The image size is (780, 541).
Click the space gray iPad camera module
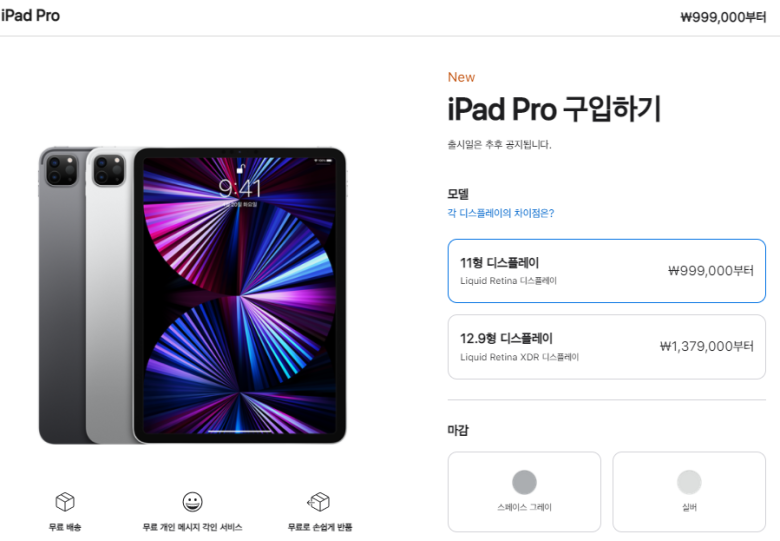[x=61, y=170]
